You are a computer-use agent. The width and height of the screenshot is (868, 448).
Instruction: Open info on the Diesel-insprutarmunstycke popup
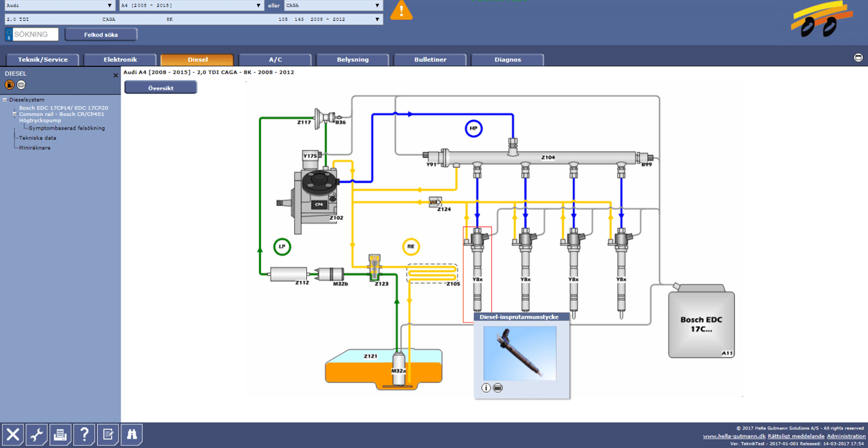pyautogui.click(x=485, y=387)
